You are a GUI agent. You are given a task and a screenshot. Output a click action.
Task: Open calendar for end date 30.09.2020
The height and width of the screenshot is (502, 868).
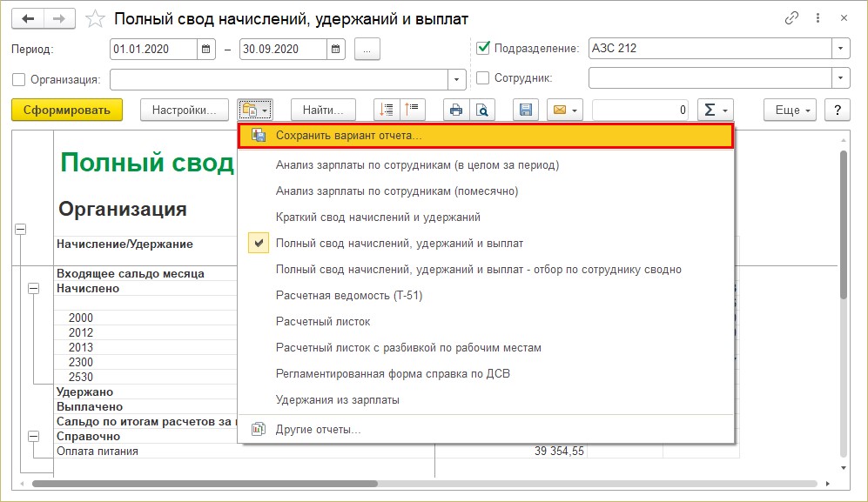[x=335, y=49]
